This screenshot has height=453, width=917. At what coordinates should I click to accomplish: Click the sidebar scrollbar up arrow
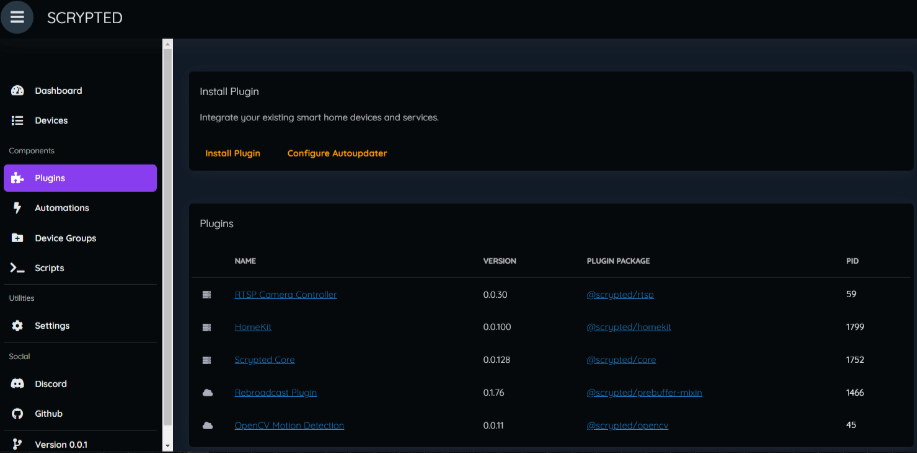168,44
